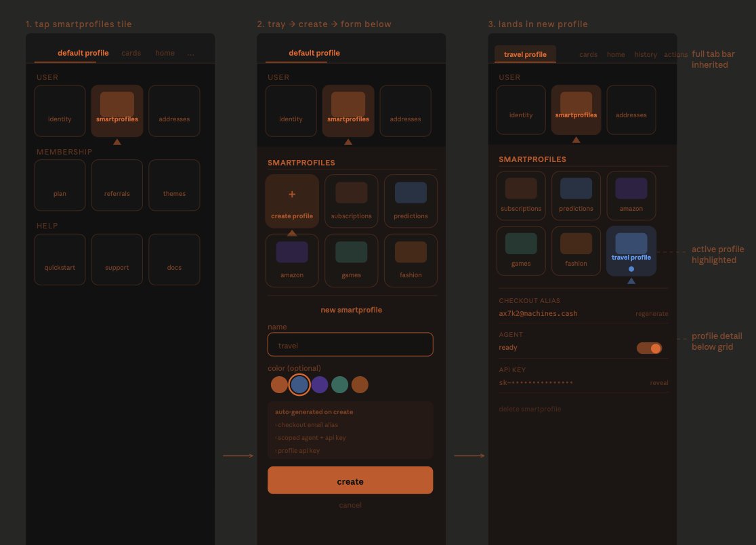Screen dimensions: 756x545
Task: Pick the selected blue color swatch
Action: 299,385
